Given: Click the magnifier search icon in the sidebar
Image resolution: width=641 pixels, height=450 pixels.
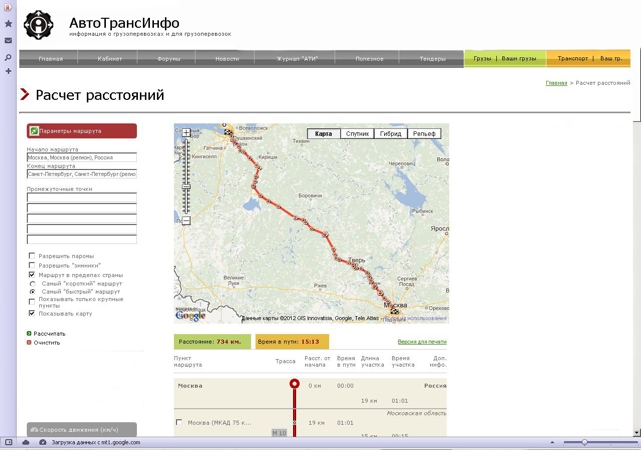Looking at the screenshot, I should [x=8, y=57].
